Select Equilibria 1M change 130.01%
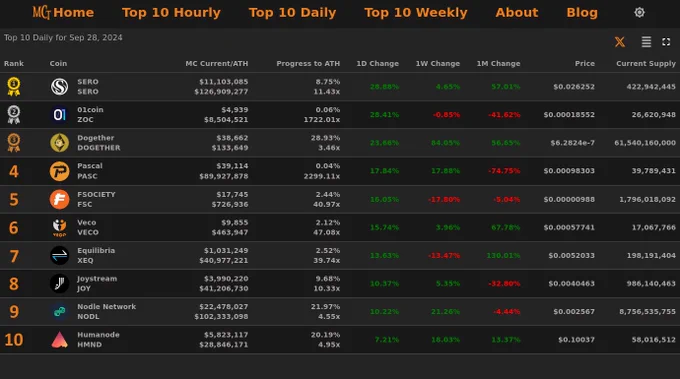Image resolution: width=680 pixels, height=379 pixels. pyautogui.click(x=503, y=255)
